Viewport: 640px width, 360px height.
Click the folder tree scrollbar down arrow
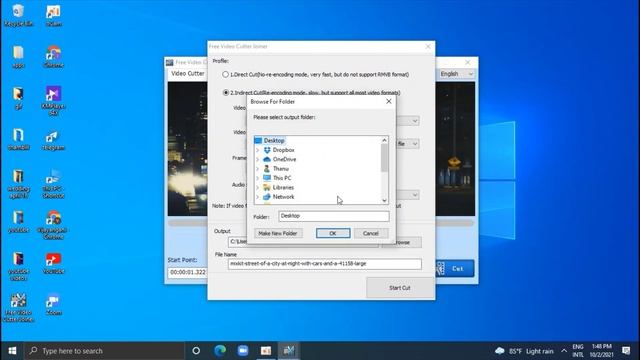tap(384, 200)
